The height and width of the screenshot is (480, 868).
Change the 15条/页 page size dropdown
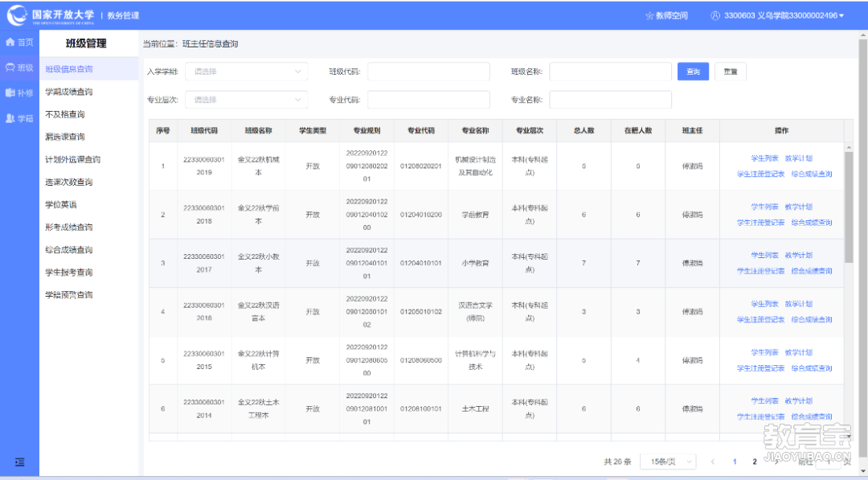point(668,462)
